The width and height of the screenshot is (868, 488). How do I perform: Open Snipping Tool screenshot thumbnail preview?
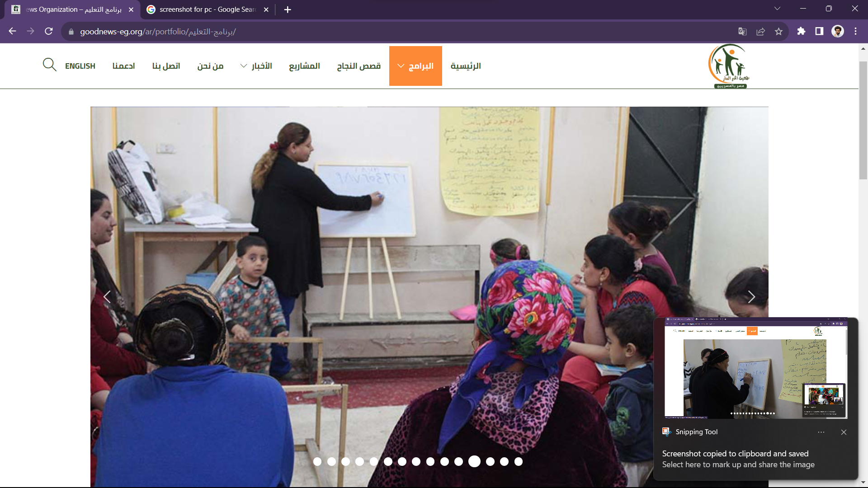tap(755, 368)
